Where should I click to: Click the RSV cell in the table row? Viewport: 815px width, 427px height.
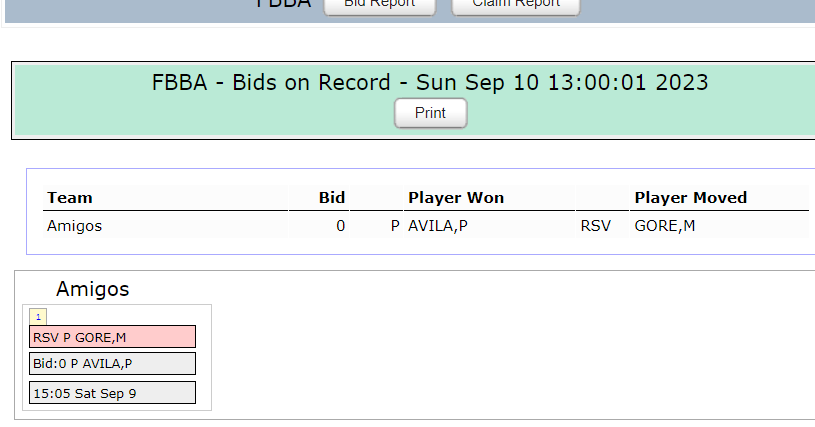click(x=602, y=225)
